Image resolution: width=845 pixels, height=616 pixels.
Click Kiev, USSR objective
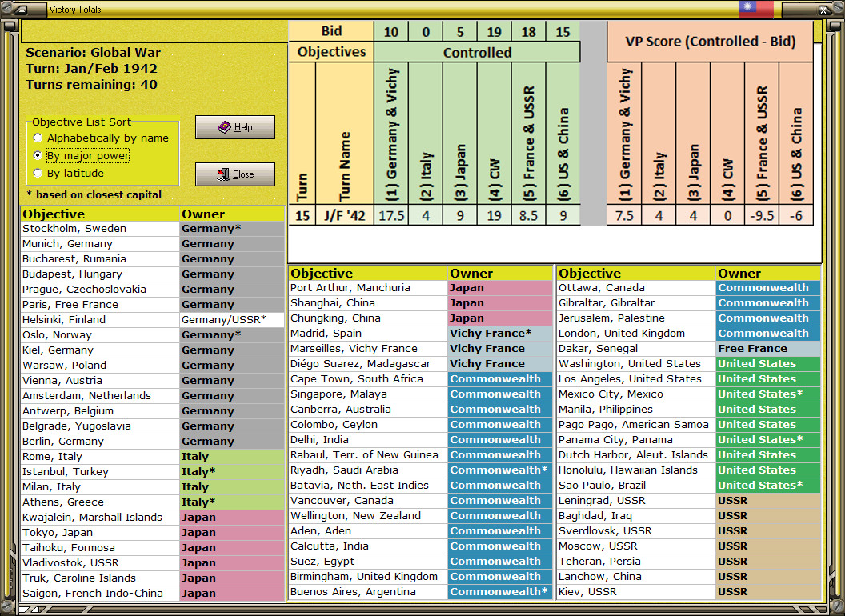636,592
